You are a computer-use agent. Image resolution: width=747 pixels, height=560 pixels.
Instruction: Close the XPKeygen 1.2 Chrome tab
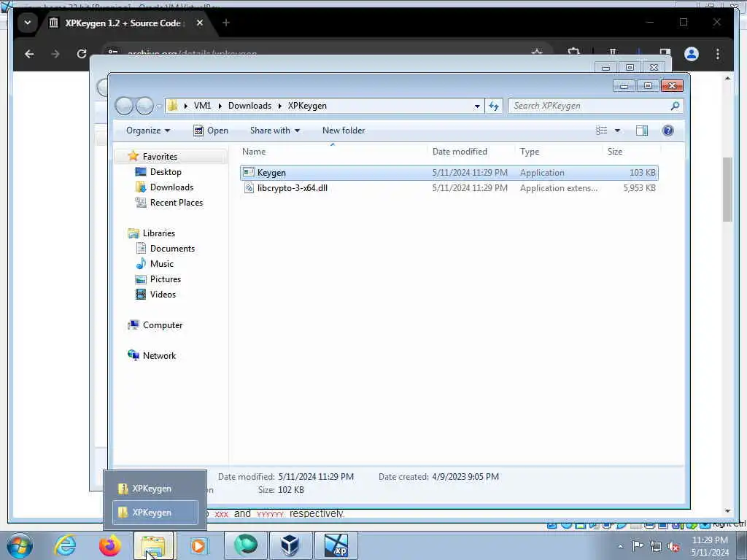(200, 23)
